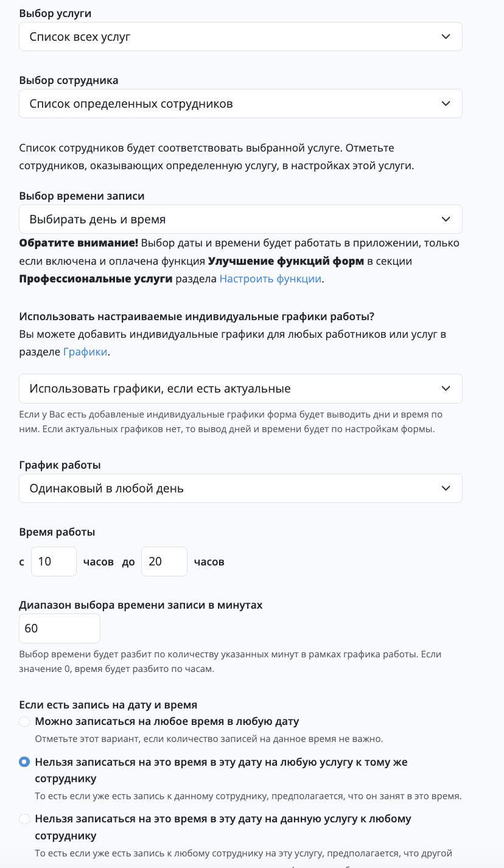The image size is (504, 868).
Task: Click chevron on 'Использовать графики' field
Action: tap(446, 388)
